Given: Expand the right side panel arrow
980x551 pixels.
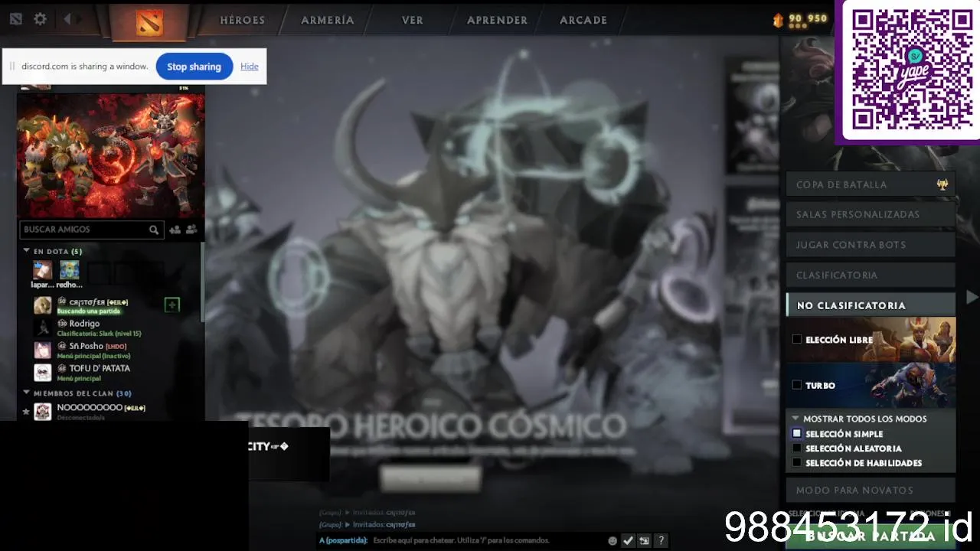Looking at the screenshot, I should point(972,296).
